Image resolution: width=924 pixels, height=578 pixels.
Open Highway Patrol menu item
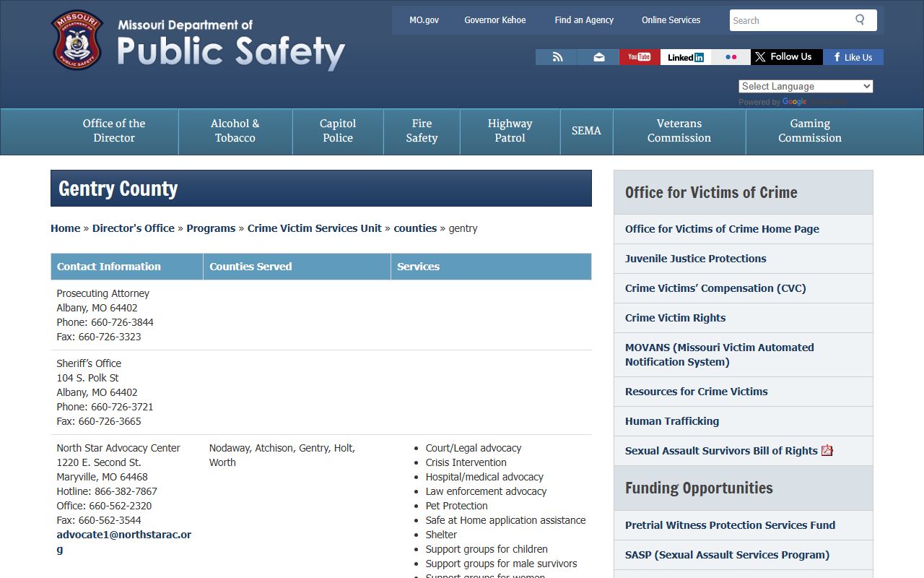coord(510,131)
